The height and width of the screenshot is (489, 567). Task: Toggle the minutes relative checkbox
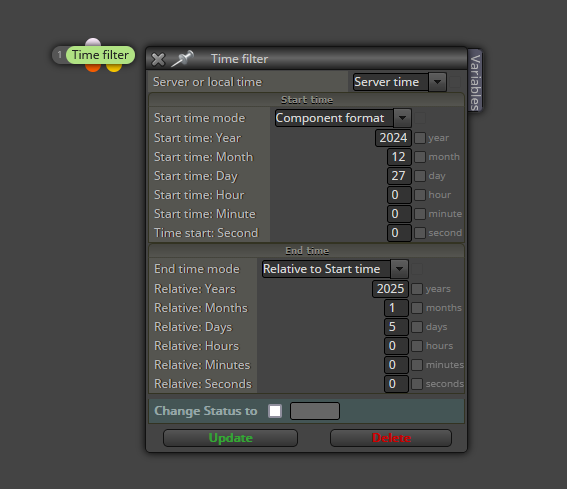pos(417,365)
